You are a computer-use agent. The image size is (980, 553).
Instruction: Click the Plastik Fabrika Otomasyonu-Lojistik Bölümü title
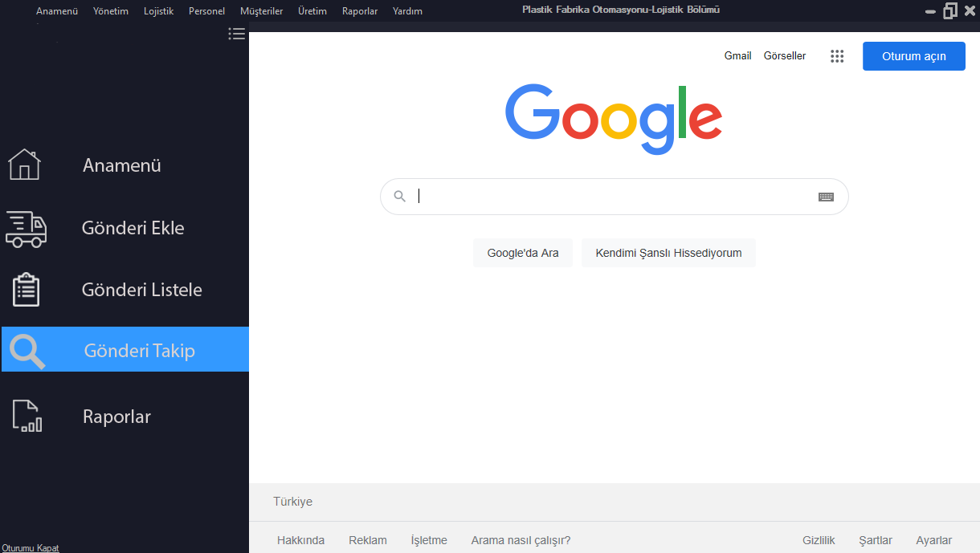pyautogui.click(x=621, y=10)
